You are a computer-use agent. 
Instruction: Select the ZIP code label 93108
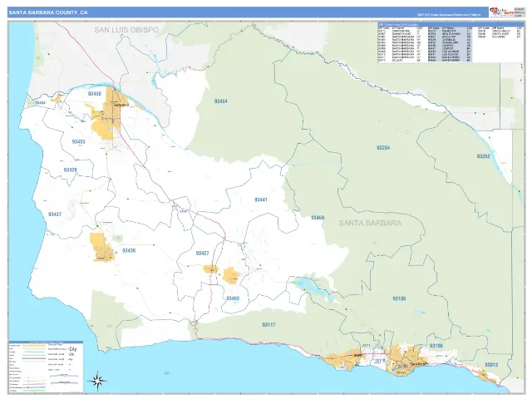click(x=436, y=346)
